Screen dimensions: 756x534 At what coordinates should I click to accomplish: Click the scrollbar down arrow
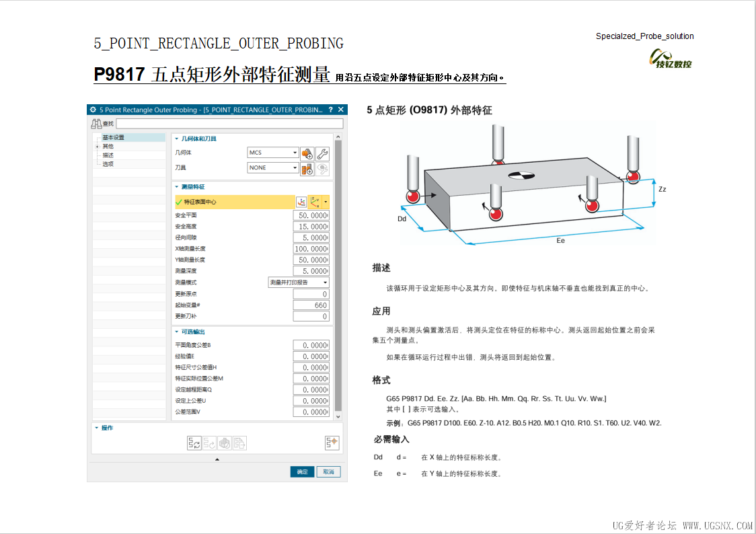coord(338,416)
